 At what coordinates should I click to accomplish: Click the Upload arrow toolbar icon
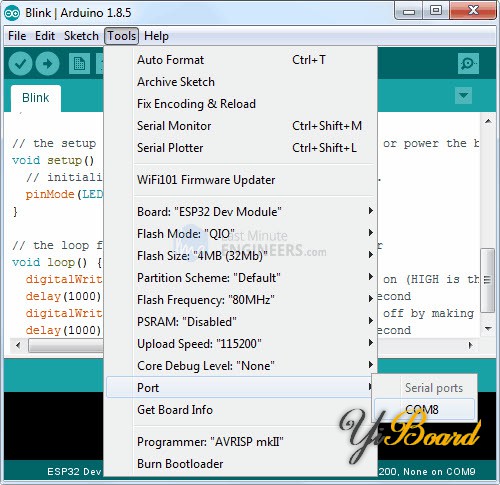[x=48, y=63]
